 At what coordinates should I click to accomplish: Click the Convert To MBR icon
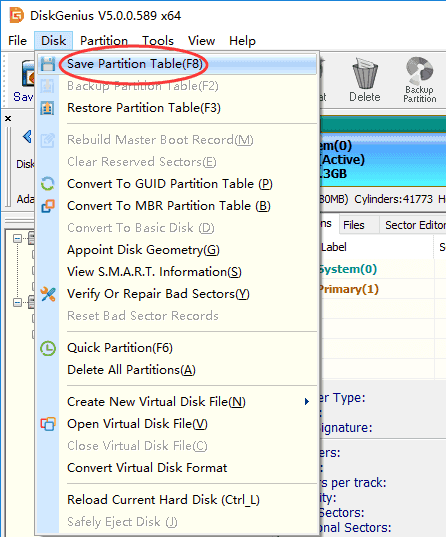(x=48, y=206)
